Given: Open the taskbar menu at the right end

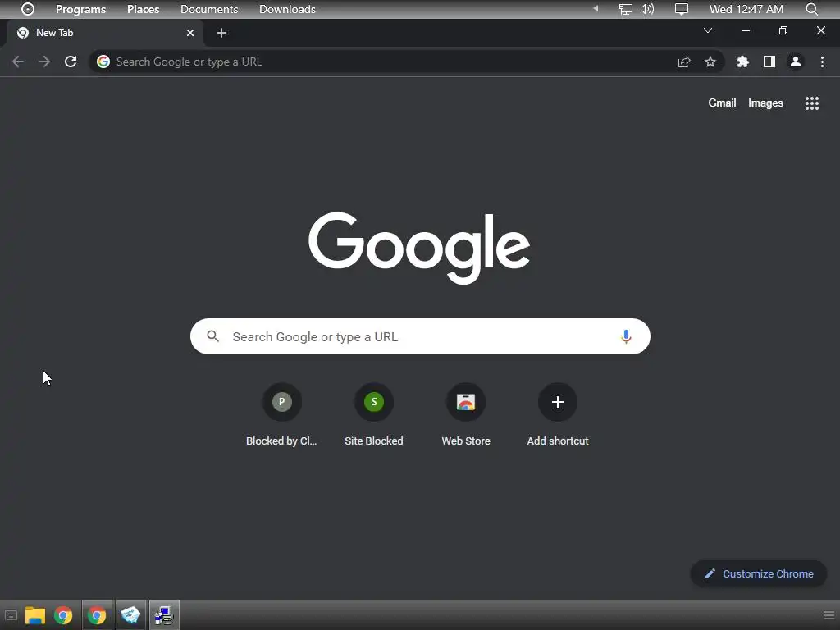Looking at the screenshot, I should tap(829, 615).
